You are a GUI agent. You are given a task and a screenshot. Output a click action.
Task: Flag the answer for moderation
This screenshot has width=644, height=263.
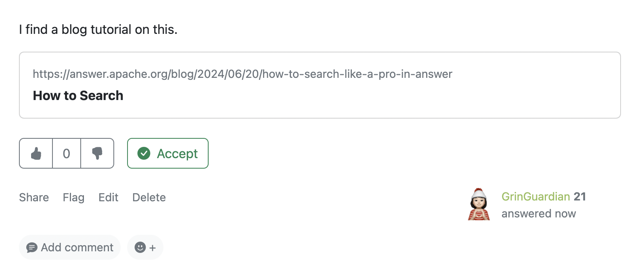(x=73, y=197)
